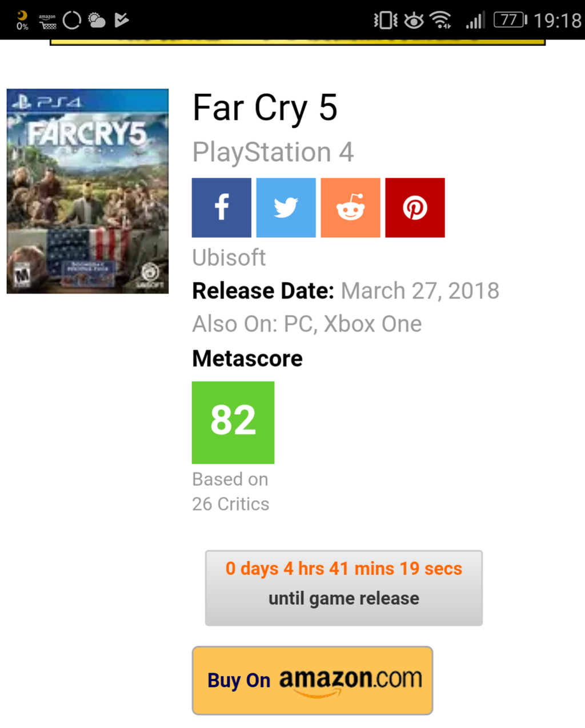Share on Facebook

pos(221,208)
